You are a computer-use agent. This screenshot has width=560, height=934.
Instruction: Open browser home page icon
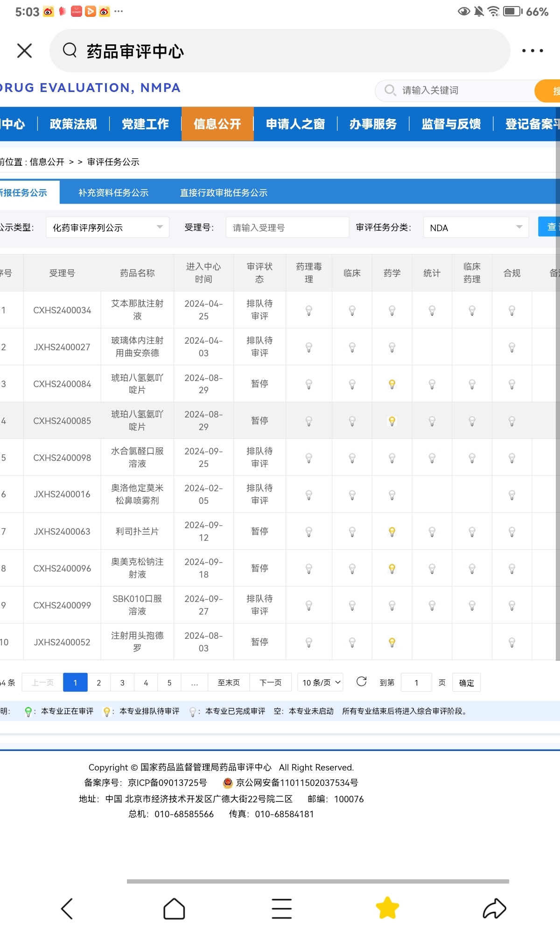174,909
